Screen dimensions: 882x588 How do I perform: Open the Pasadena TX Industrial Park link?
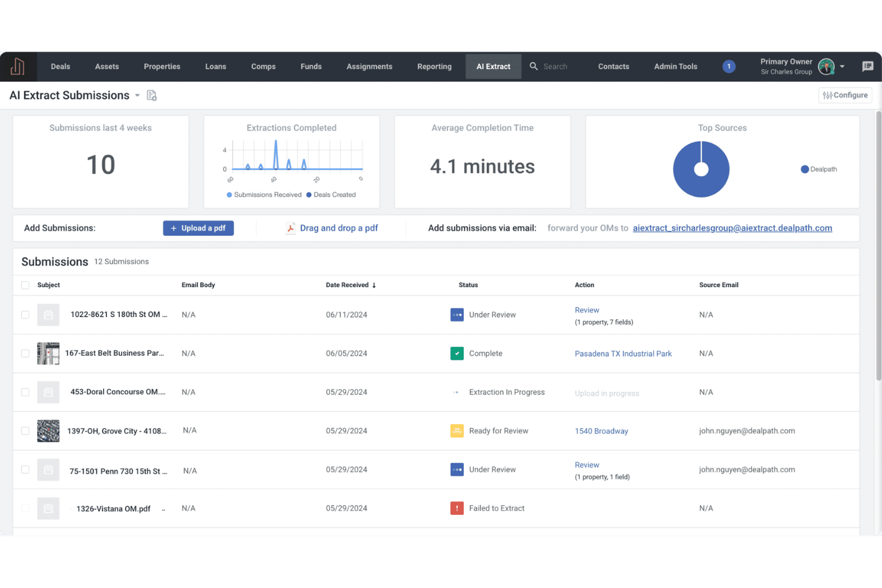coord(623,353)
